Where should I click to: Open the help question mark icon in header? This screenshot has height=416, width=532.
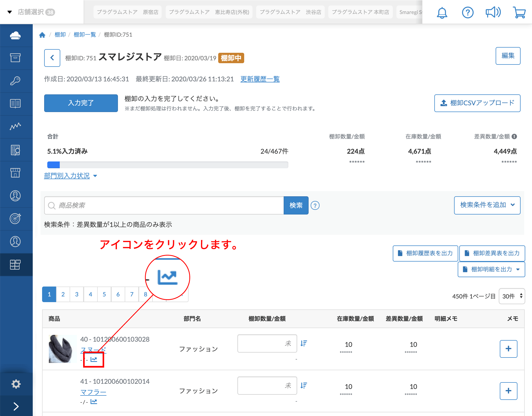tap(468, 12)
